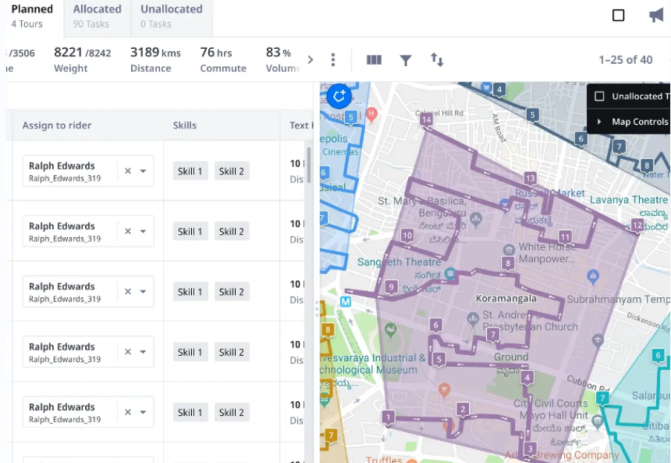Toggle the Unallocated Tasks checkbox on map
671x463 pixels.
pos(599,97)
